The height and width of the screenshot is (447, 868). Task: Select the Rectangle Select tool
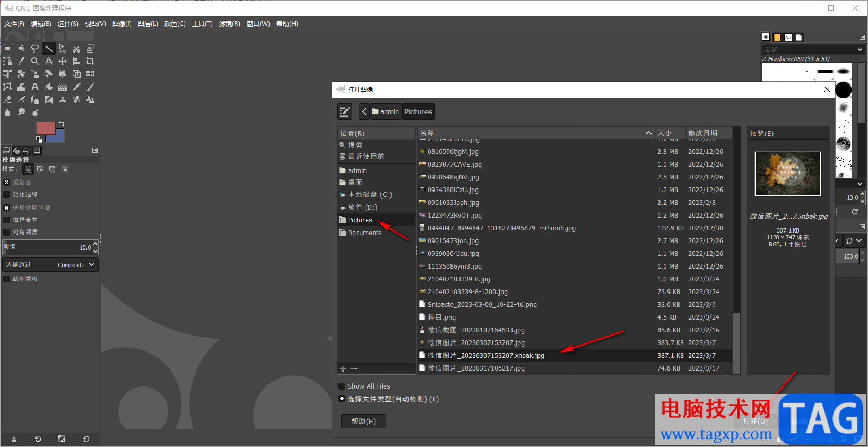[7, 48]
